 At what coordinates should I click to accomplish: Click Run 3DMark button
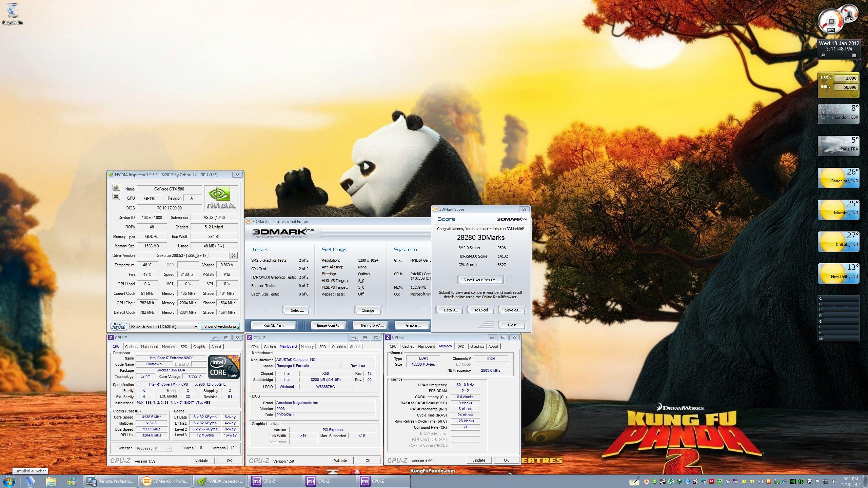click(273, 325)
